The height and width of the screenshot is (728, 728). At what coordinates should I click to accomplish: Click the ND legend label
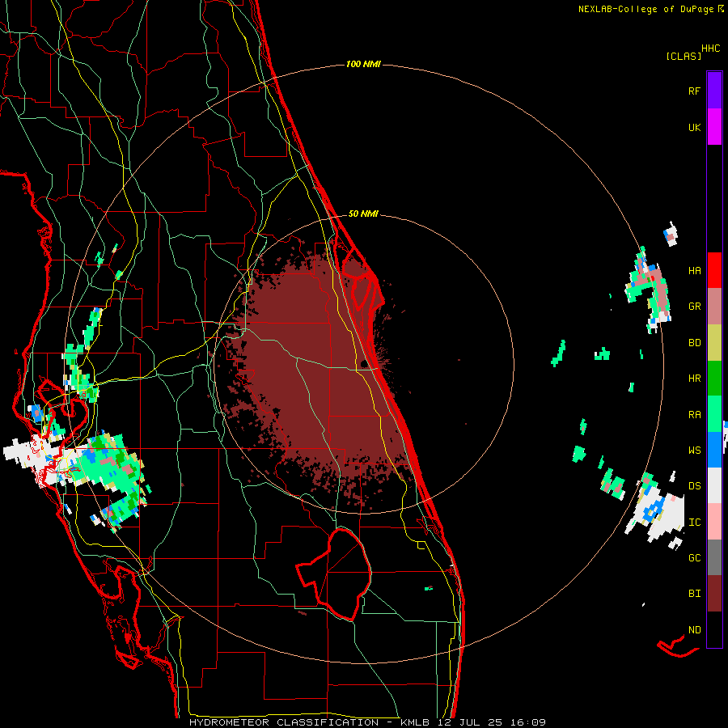694,630
